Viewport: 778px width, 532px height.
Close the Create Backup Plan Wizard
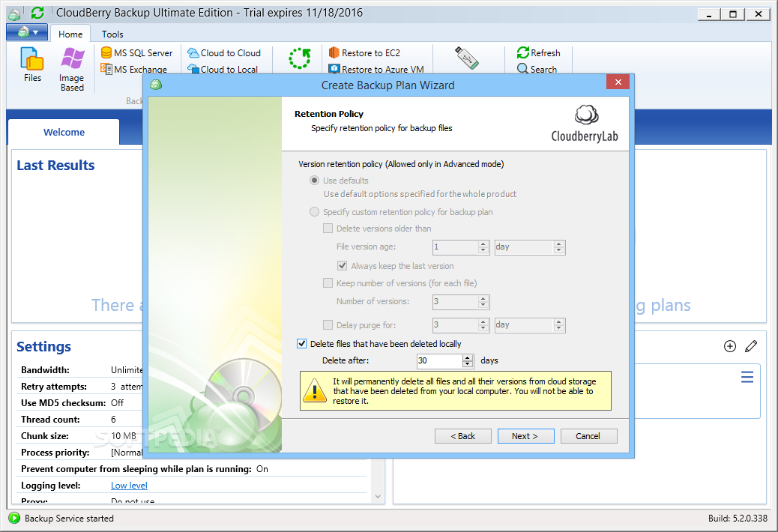618,82
